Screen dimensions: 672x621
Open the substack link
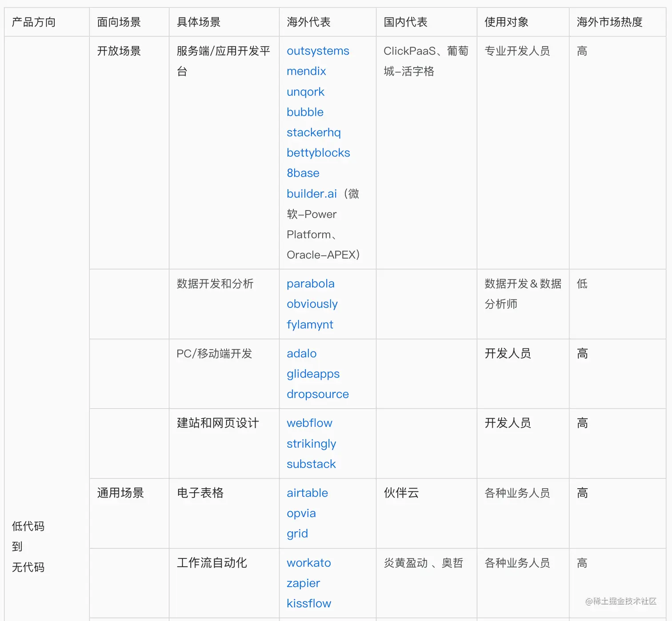point(311,464)
